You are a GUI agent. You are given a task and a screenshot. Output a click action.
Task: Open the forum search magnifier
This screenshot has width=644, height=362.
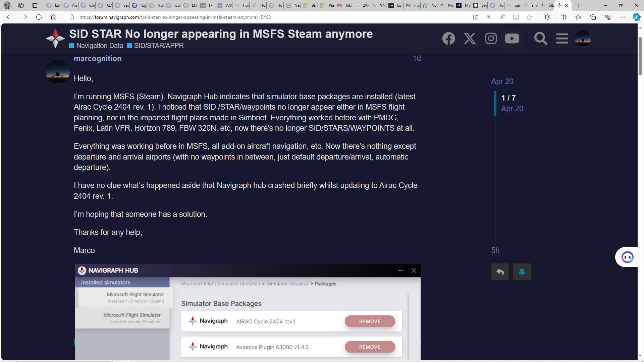tap(541, 39)
